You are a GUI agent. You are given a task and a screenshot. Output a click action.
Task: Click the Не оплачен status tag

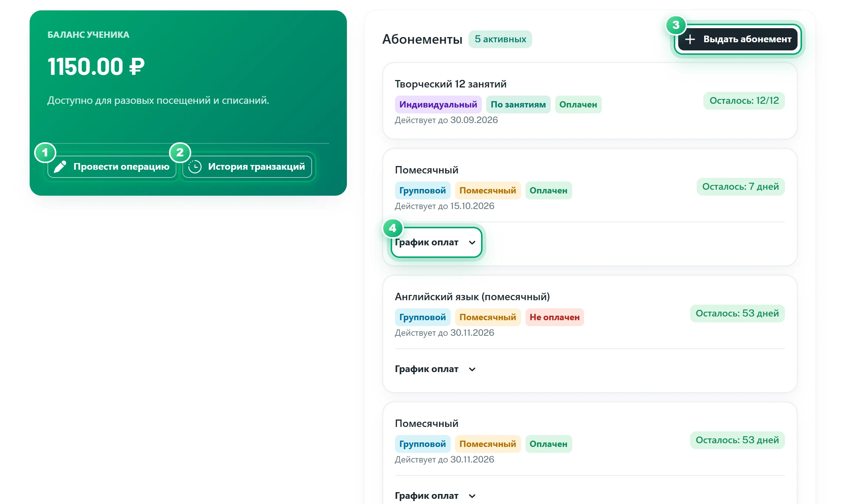click(x=554, y=317)
